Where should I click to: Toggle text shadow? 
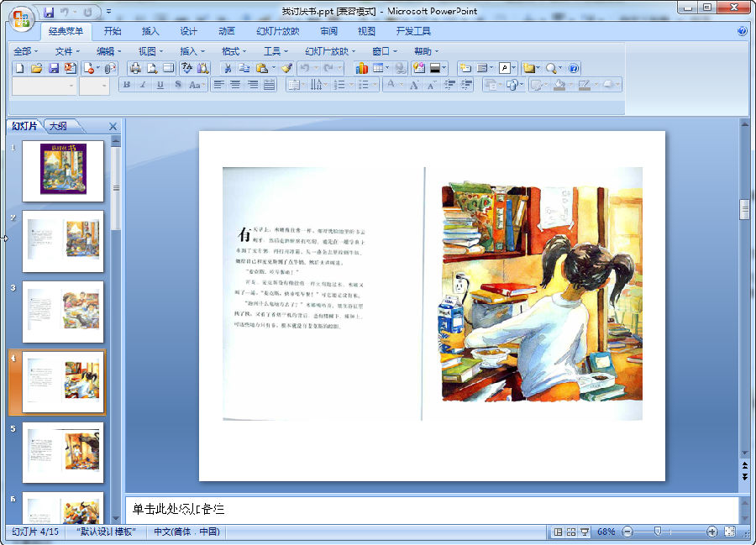[178, 86]
